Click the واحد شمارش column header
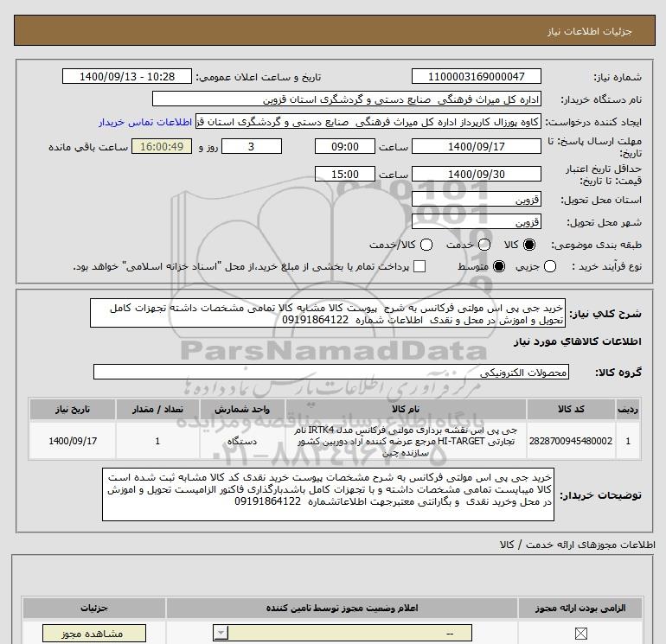The image size is (666, 644). (242, 409)
